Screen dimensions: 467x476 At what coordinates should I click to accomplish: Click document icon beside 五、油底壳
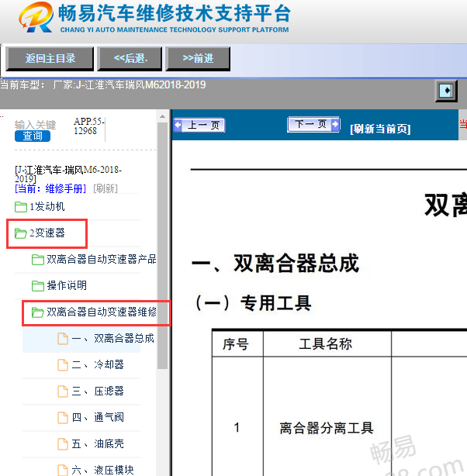click(63, 444)
